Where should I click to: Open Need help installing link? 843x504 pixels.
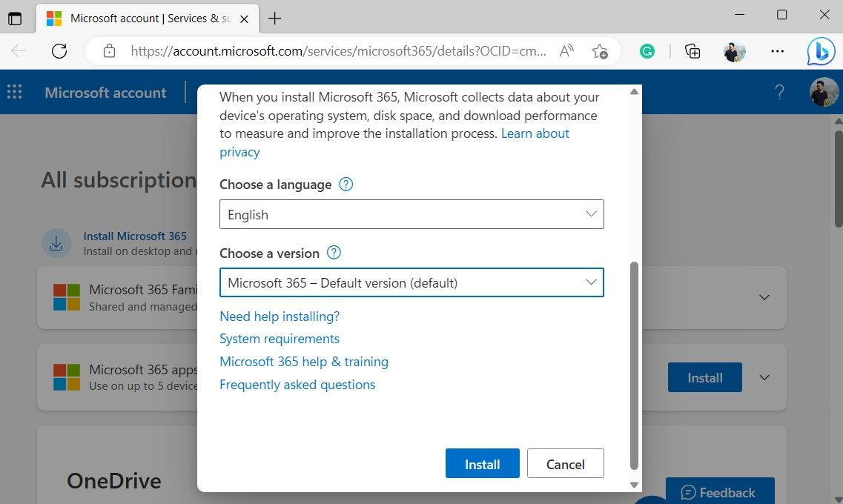click(x=280, y=316)
